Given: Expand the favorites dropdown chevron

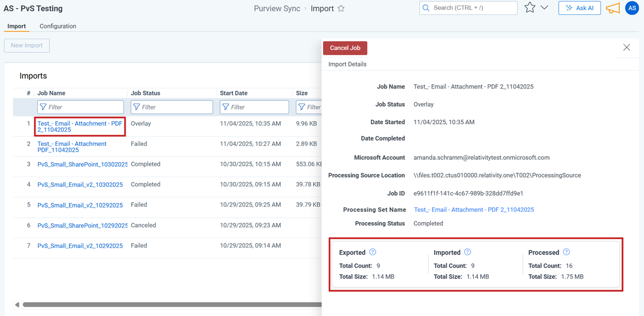Looking at the screenshot, I should click(544, 8).
